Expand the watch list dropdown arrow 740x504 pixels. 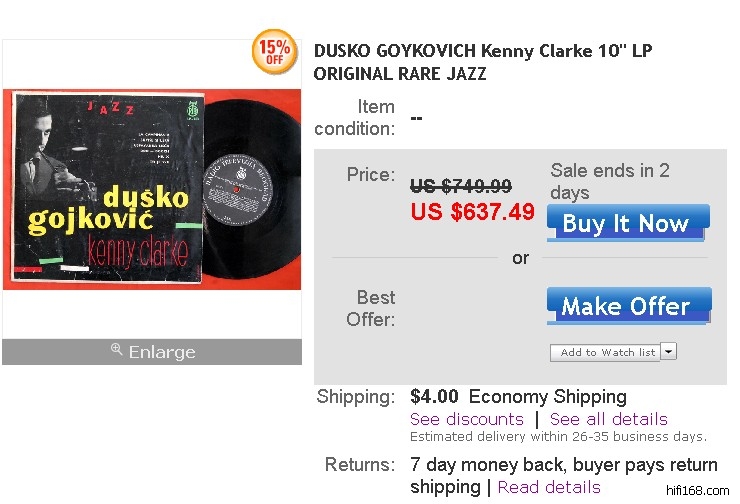[x=669, y=352]
